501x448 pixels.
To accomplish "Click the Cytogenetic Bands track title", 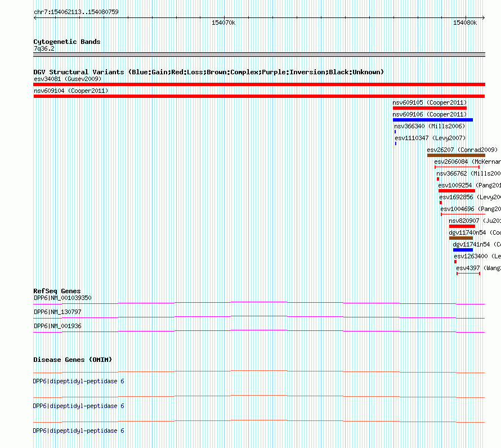I will tap(67, 42).
